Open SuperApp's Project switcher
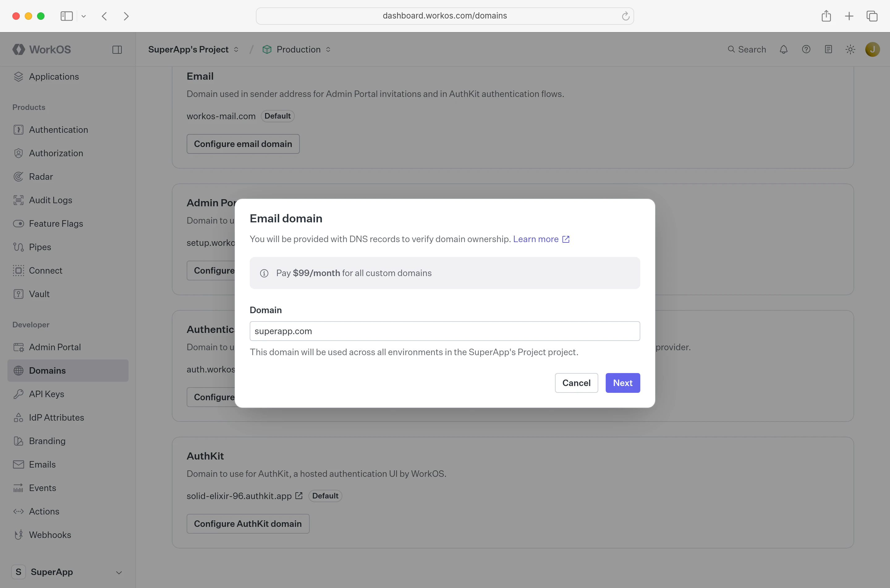This screenshot has height=588, width=890. (193, 49)
